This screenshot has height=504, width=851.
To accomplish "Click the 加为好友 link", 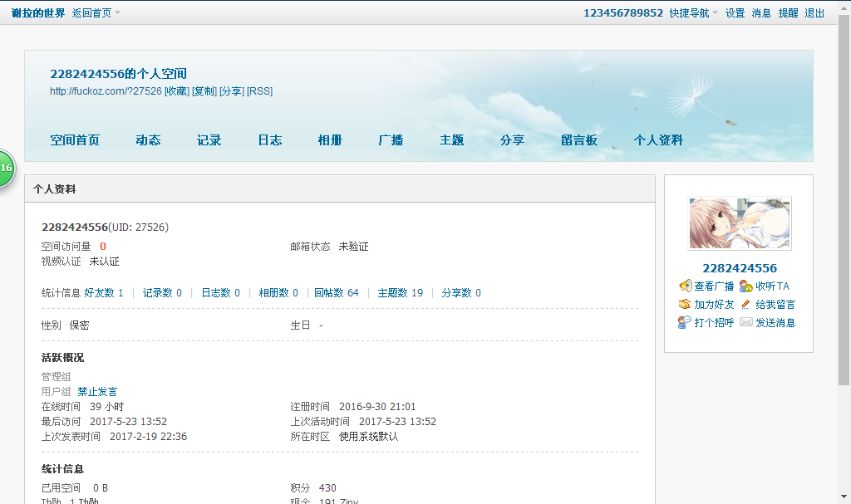I will pyautogui.click(x=714, y=305).
